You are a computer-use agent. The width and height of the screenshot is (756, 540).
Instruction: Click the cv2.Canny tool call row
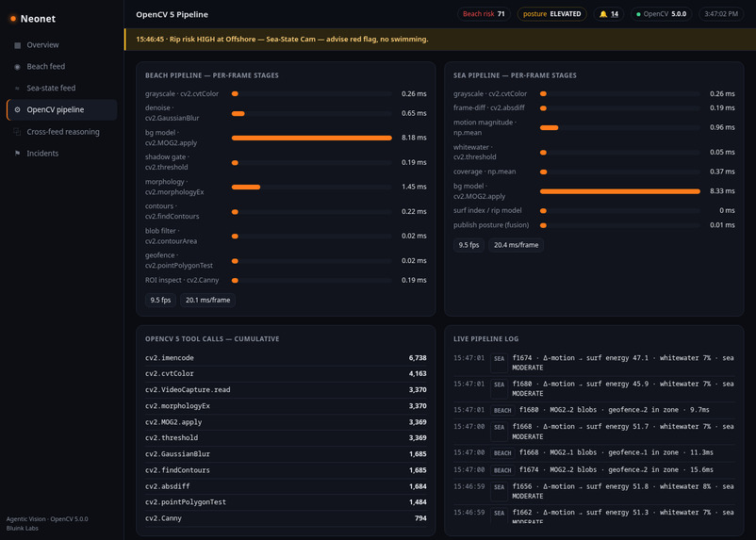(286, 518)
